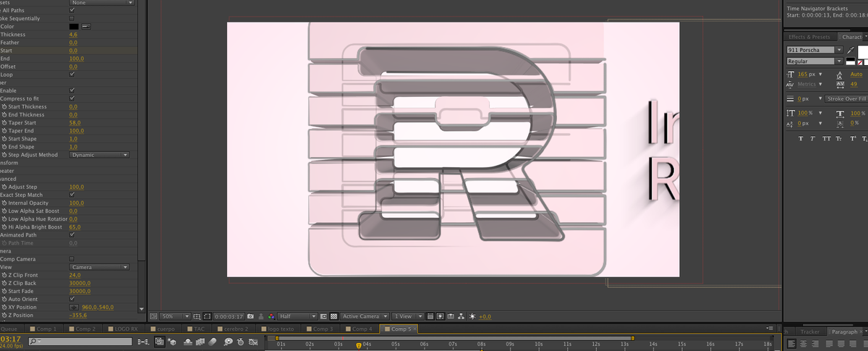Enable Stroke Sequentially checkbox
The height and width of the screenshot is (351, 868).
[72, 18]
